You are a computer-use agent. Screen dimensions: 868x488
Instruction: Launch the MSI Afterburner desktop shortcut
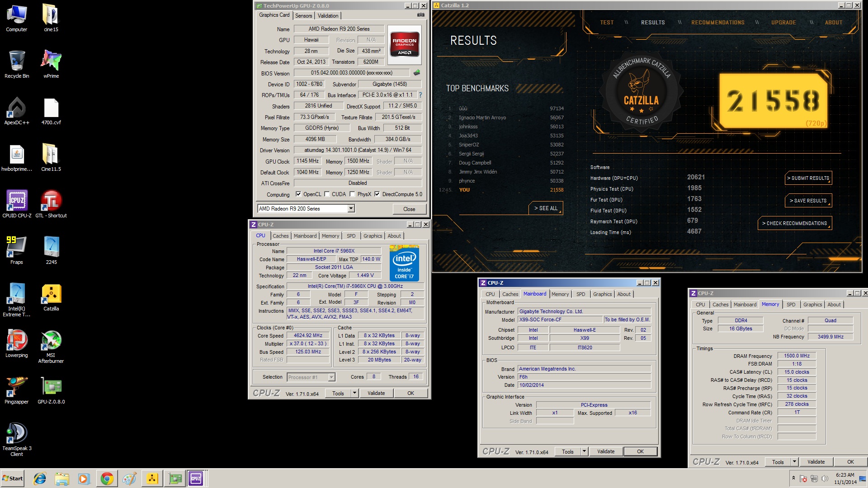[x=51, y=347]
